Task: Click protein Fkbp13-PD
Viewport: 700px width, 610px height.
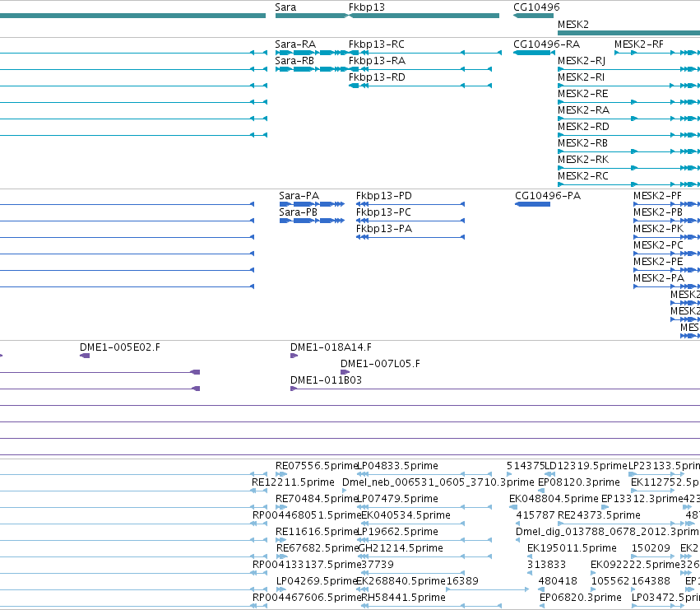Action: point(410,204)
